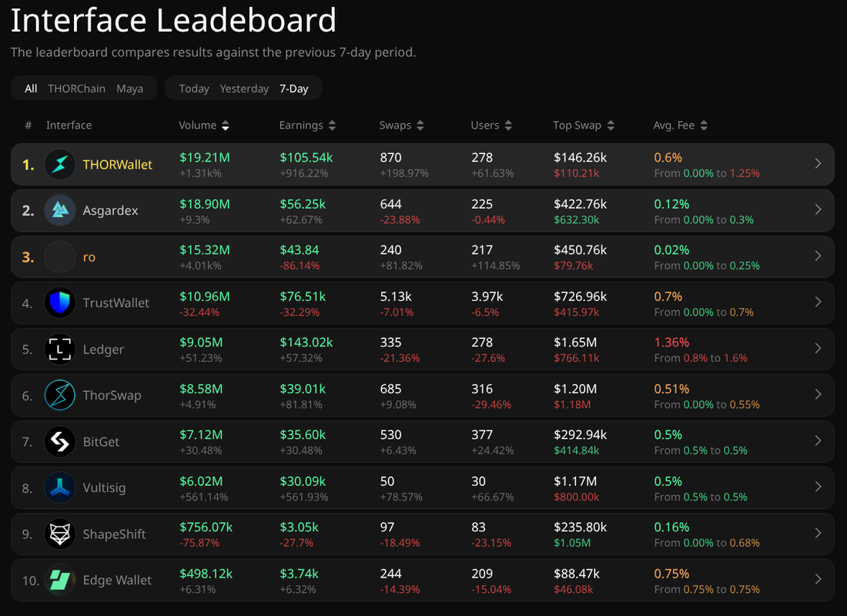Select the All network filter
Viewport: 847px width, 616px height.
(31, 89)
